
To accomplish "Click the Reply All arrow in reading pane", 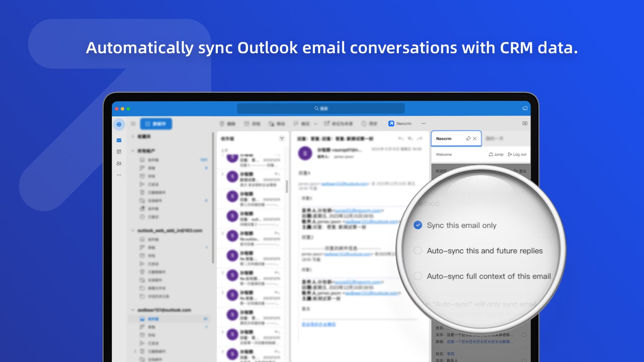I will point(410,139).
